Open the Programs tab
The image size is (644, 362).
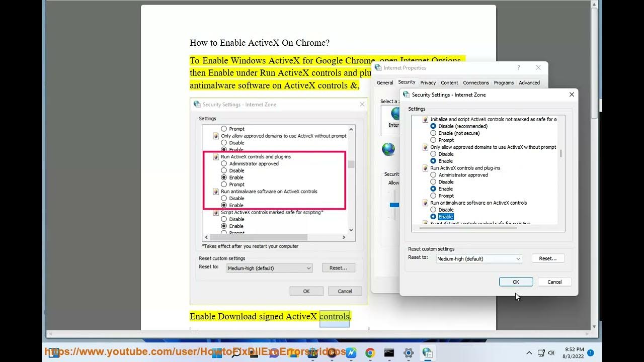click(x=504, y=83)
